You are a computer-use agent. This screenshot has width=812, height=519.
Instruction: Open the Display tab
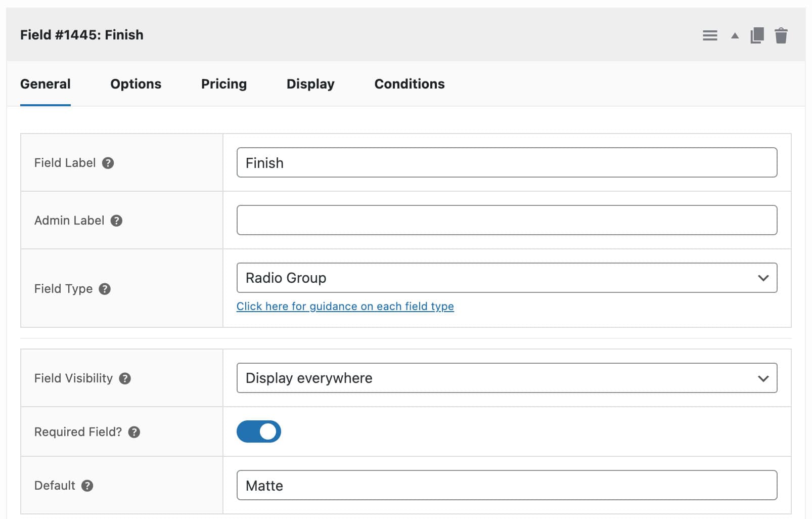coord(310,84)
